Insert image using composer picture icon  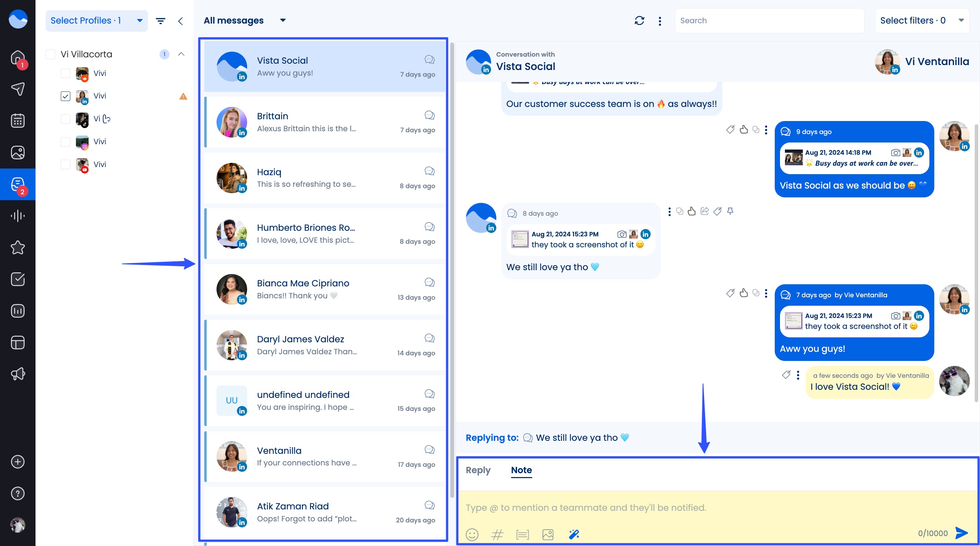[x=548, y=534]
